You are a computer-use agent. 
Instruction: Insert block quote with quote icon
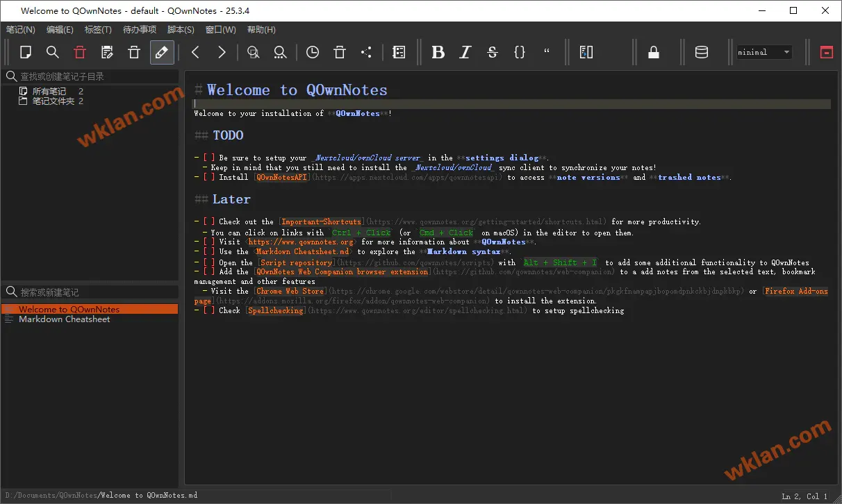pos(546,52)
